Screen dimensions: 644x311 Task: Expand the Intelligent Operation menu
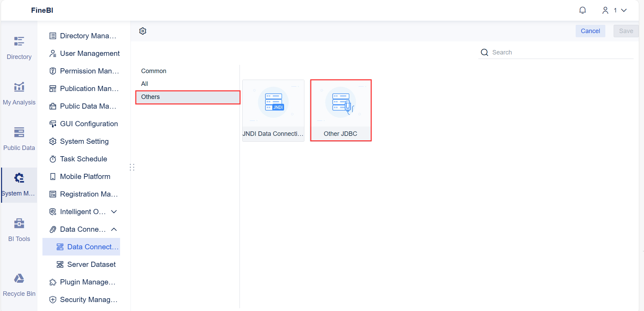tap(114, 211)
